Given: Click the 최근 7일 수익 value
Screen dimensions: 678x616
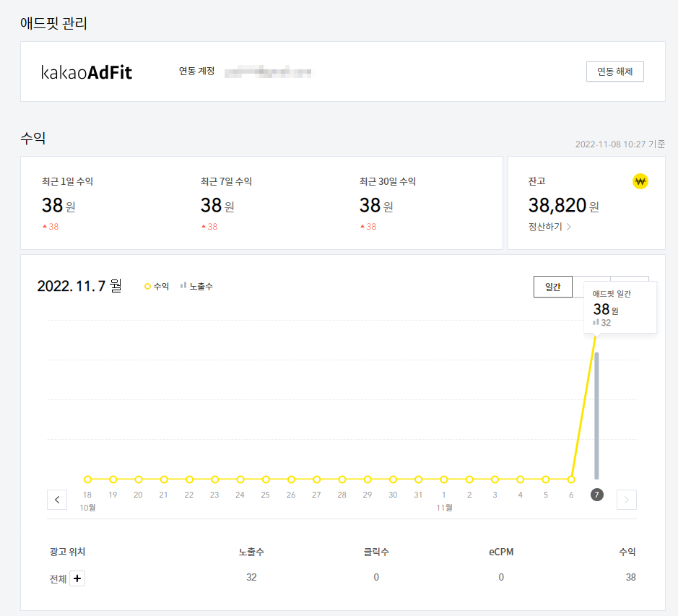Looking at the screenshot, I should tap(217, 205).
